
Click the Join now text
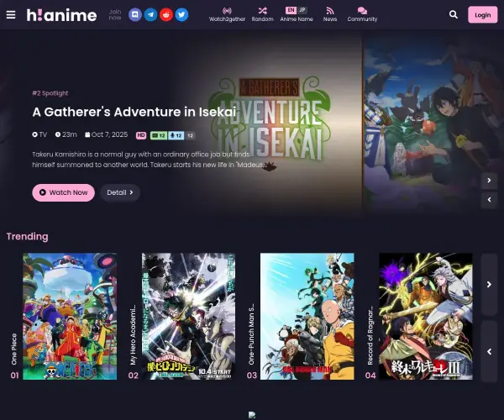(x=115, y=15)
